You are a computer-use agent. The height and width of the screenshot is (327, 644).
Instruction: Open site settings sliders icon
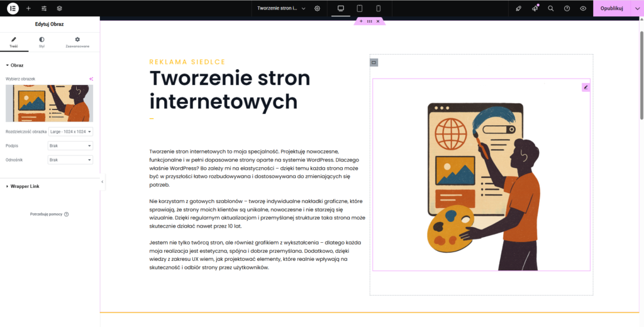[44, 8]
